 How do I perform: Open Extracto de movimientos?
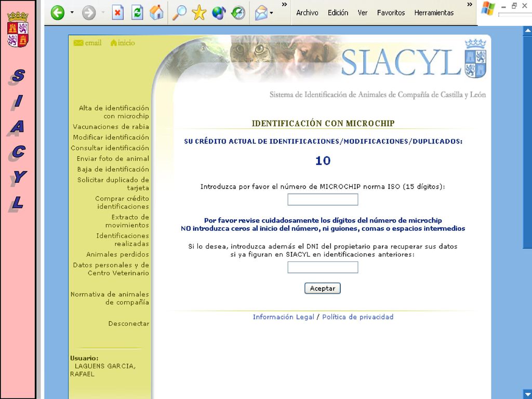127,221
